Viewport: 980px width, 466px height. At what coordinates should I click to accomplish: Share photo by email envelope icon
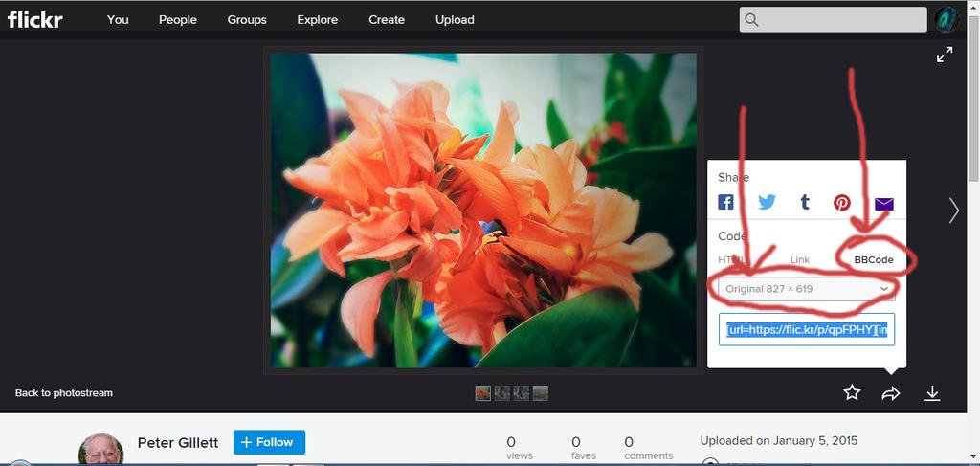883,204
